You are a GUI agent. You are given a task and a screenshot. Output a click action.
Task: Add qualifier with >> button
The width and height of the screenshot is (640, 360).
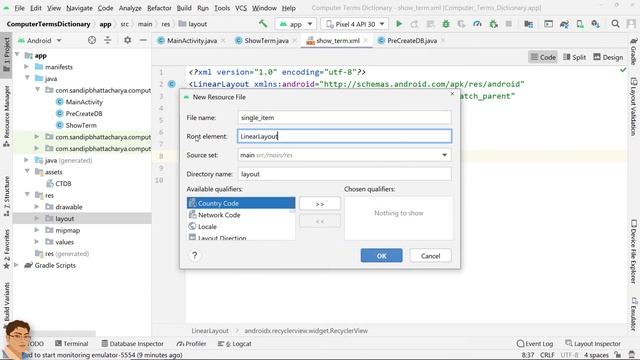(x=320, y=204)
